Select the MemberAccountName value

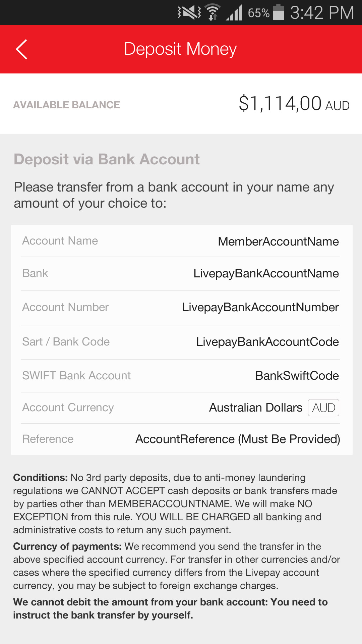[x=278, y=241]
